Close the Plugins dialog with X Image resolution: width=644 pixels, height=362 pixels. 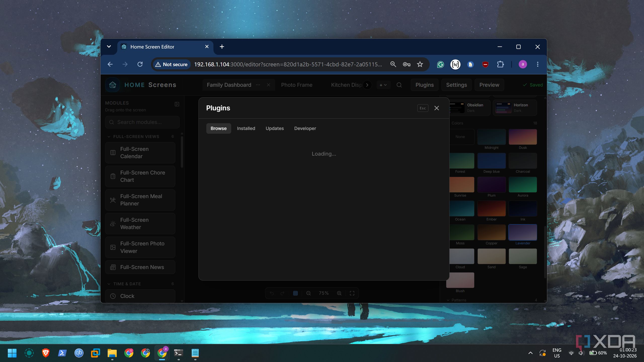click(436, 108)
